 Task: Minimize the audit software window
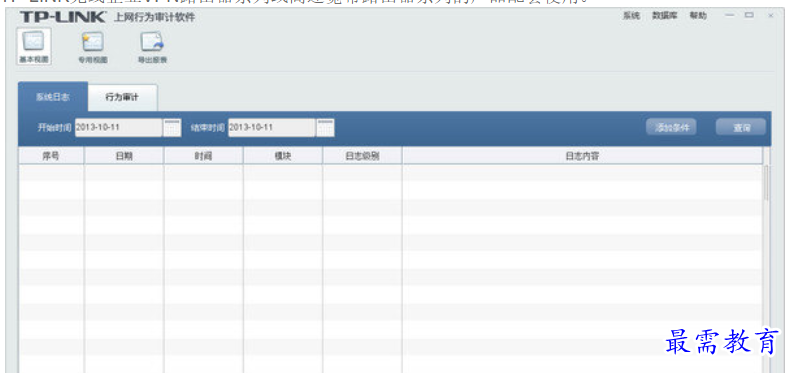[x=730, y=16]
